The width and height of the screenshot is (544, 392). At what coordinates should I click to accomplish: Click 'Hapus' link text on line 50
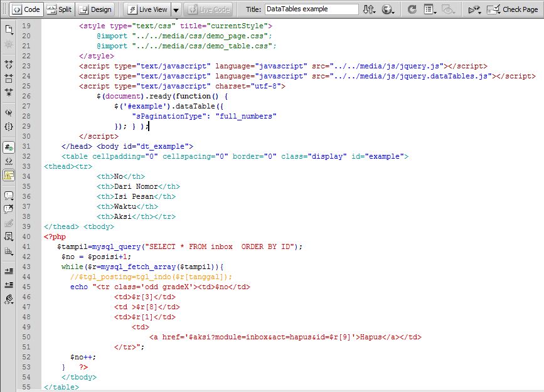click(371, 337)
